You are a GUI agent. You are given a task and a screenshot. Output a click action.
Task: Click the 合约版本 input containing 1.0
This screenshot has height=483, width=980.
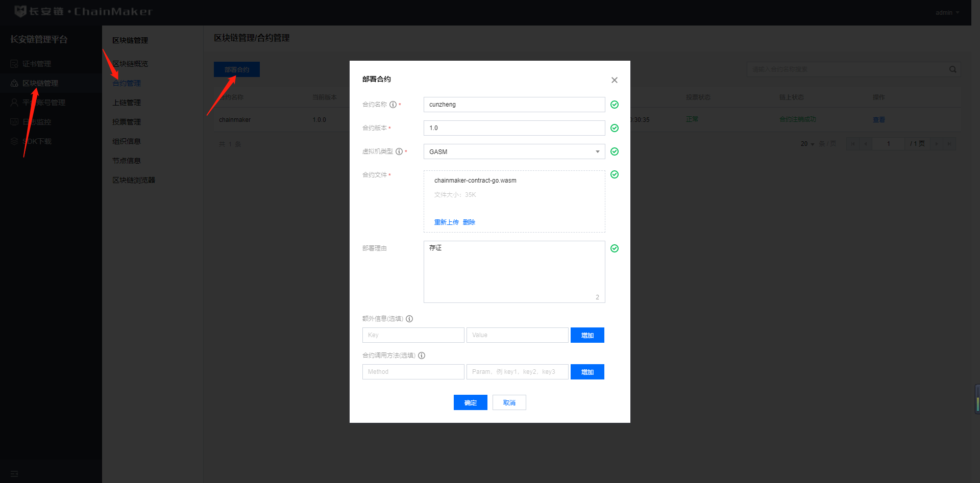point(514,128)
